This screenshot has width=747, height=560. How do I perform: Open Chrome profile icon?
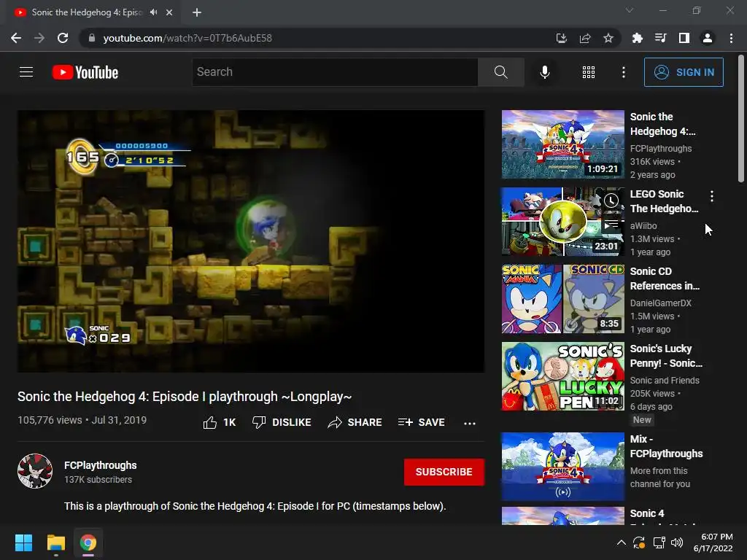[x=708, y=38]
